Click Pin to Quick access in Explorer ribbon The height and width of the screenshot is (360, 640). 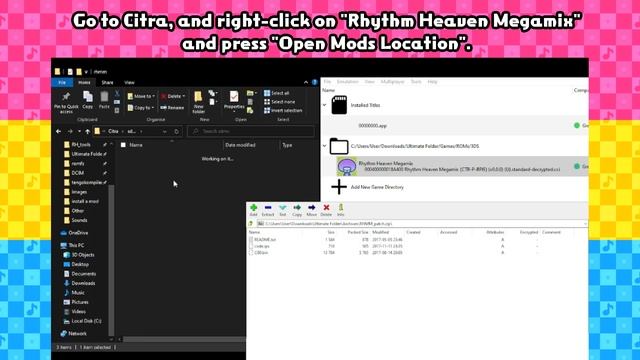66,102
